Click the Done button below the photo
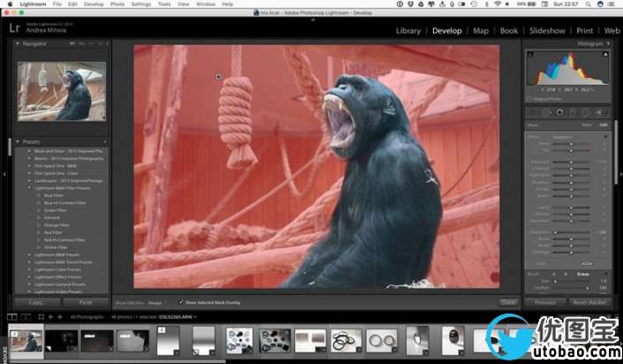Viewport: 623px width, 364px height. coord(507,302)
